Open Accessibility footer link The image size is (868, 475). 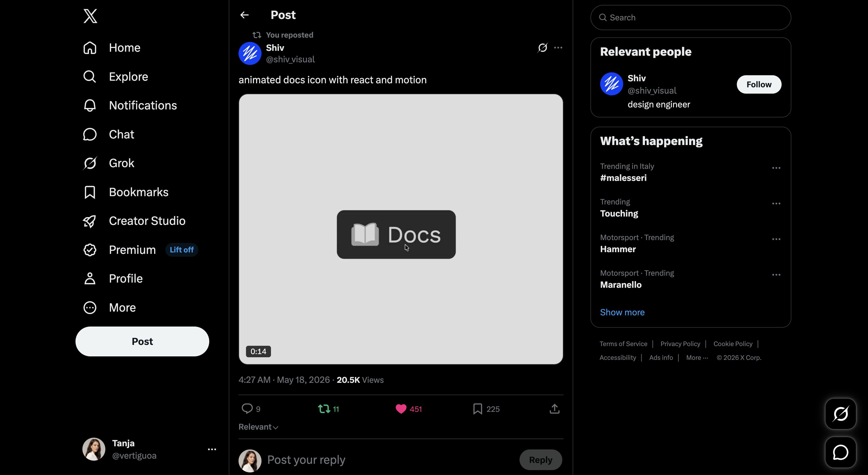618,358
